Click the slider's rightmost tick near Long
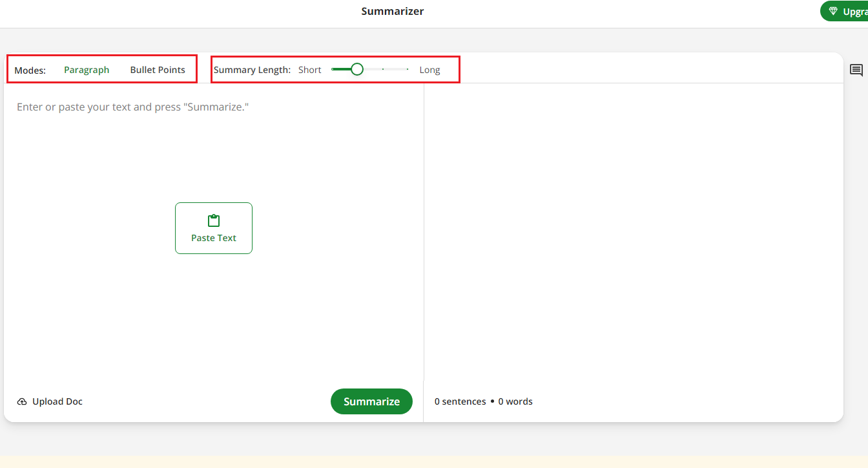868x468 pixels. click(408, 69)
